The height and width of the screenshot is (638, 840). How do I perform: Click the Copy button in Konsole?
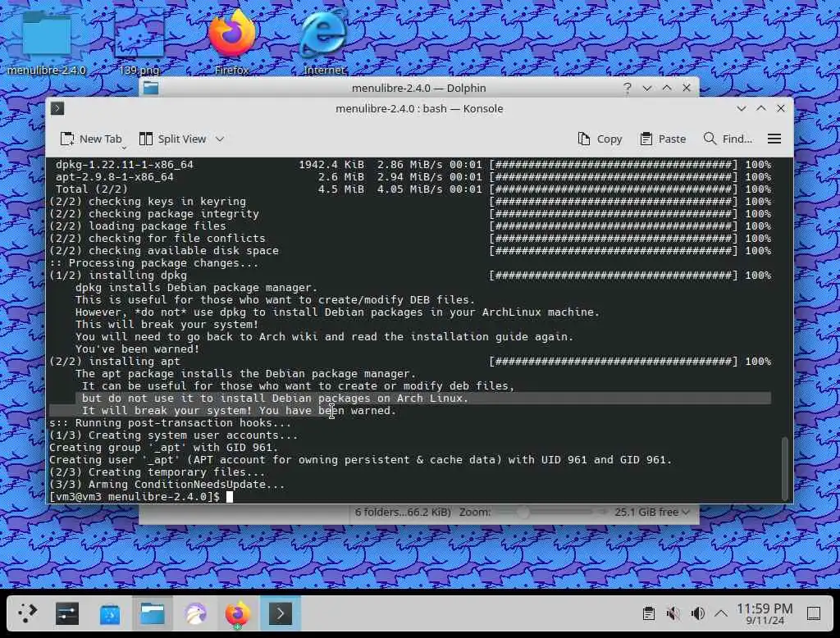coord(600,139)
